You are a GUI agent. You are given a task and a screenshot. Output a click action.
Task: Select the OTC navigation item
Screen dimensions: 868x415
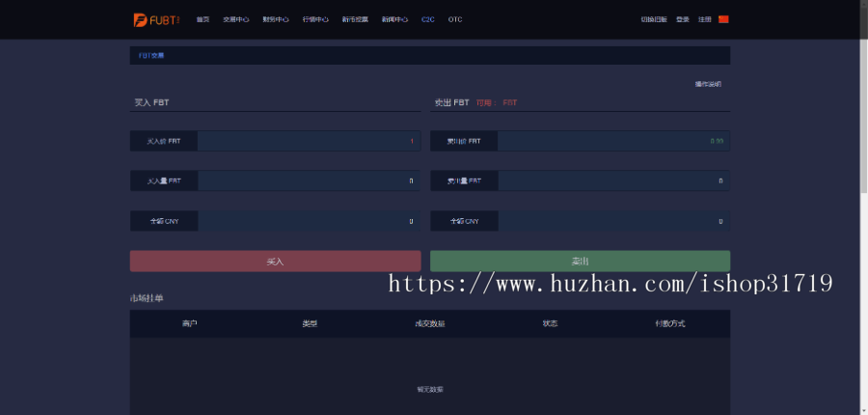(455, 19)
